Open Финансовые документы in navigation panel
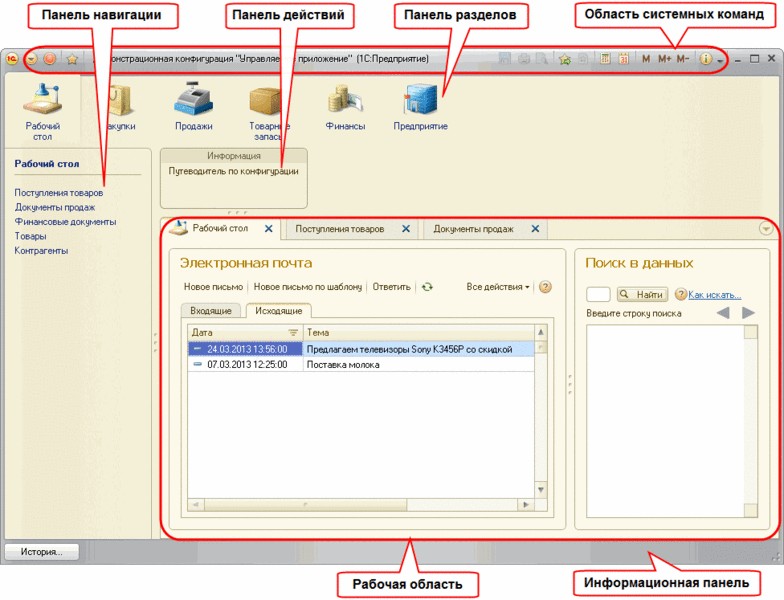This screenshot has width=784, height=600. pos(66,222)
